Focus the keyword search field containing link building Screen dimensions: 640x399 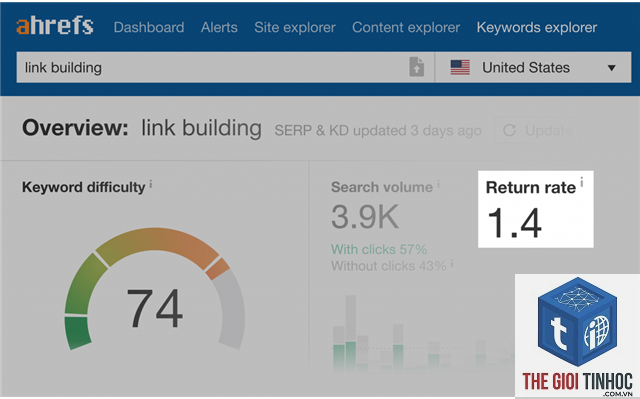point(225,67)
